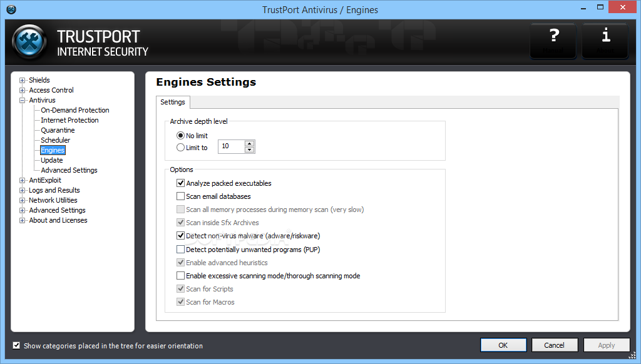Open the Quarantine tree item
This screenshot has width=641, height=364.
tap(58, 130)
